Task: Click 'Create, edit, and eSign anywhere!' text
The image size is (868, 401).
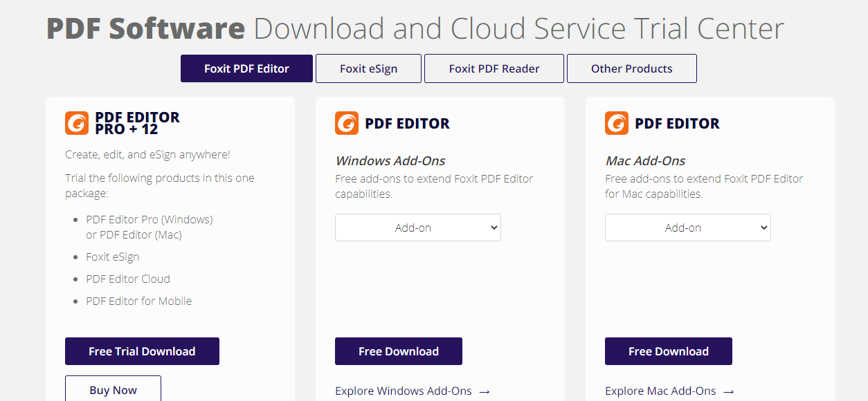Action: pos(148,155)
